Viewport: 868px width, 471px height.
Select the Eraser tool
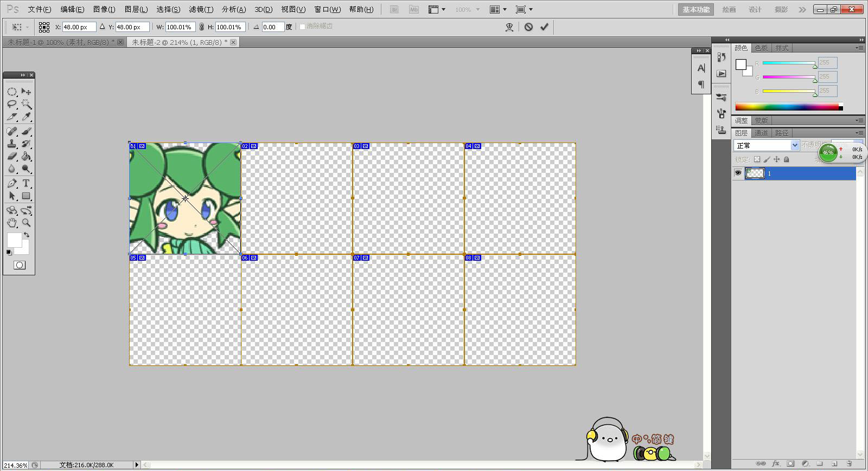point(12,157)
